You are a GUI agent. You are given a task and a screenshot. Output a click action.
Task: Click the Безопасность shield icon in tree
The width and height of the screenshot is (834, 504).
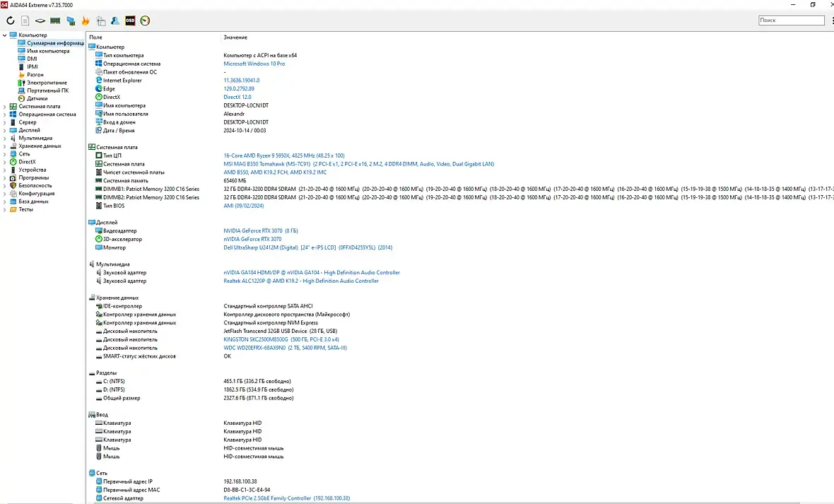[x=13, y=186]
